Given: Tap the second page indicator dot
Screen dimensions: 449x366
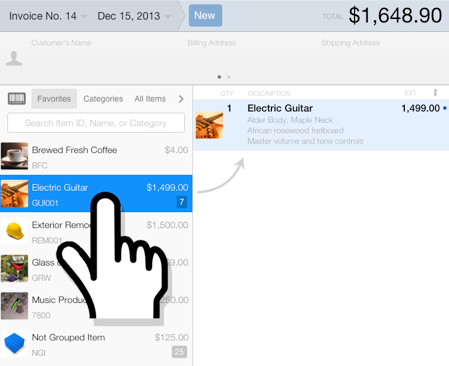Looking at the screenshot, I should (229, 77).
